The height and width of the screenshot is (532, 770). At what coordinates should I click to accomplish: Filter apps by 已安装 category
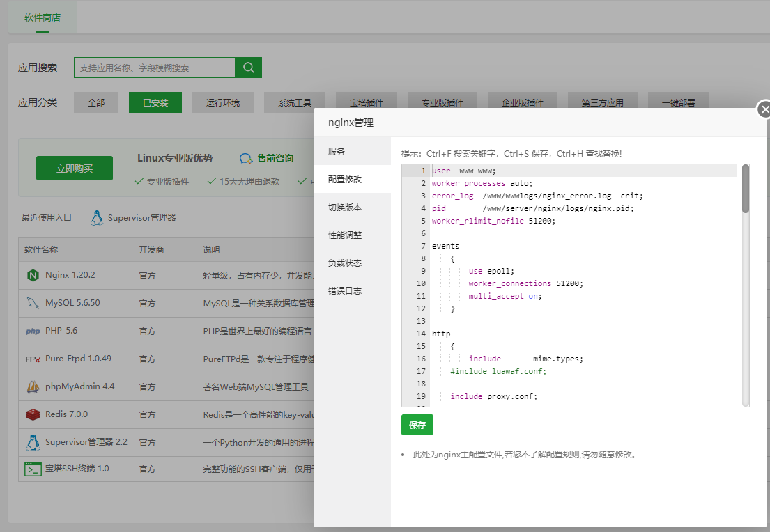point(155,102)
